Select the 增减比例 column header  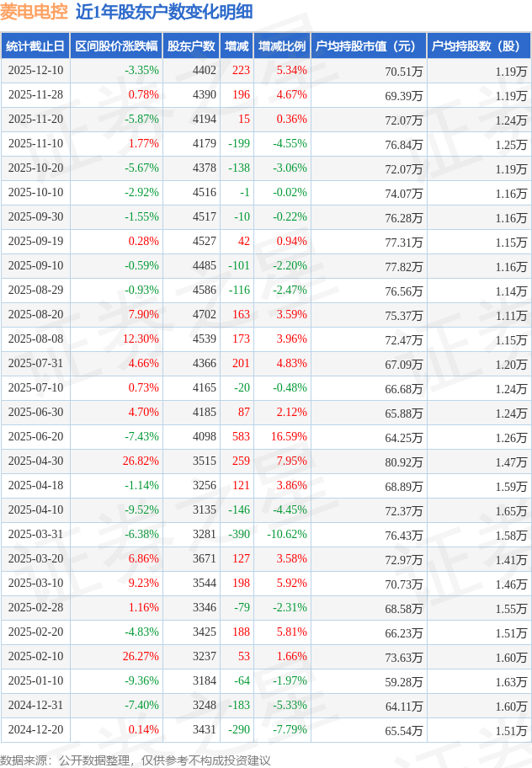point(282,46)
